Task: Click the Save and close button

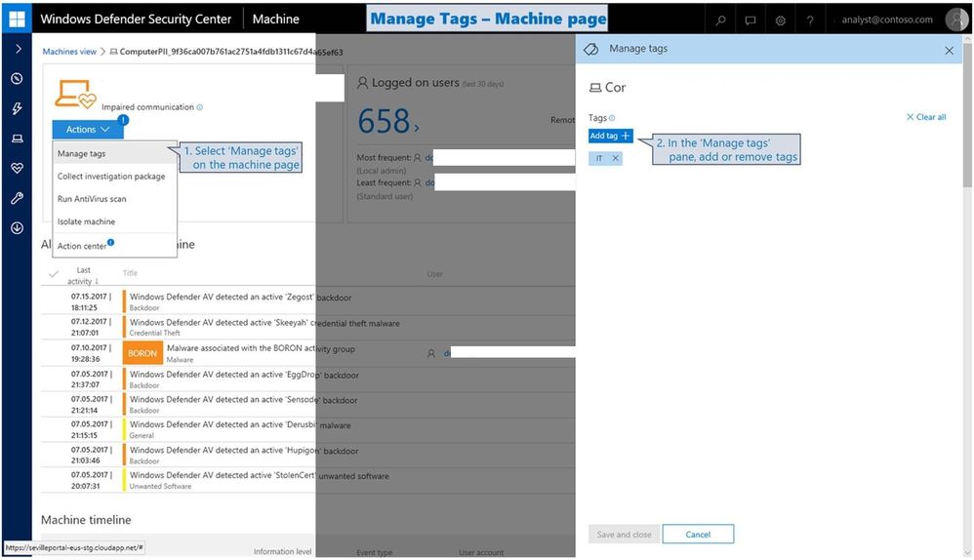Action: (624, 535)
